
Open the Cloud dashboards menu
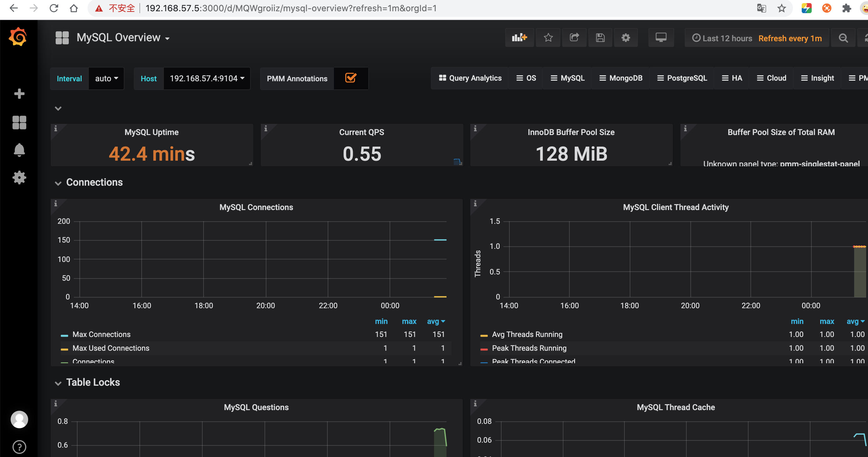[x=771, y=78]
